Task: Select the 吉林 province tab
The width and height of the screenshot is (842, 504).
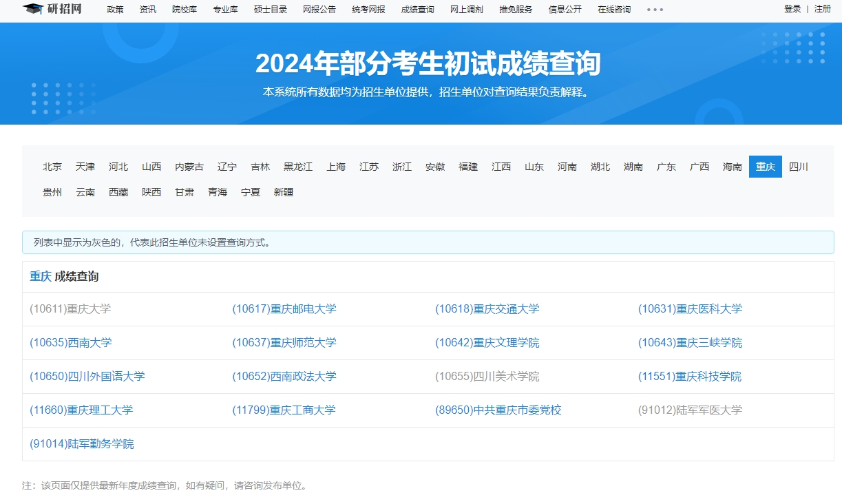Action: [260, 167]
